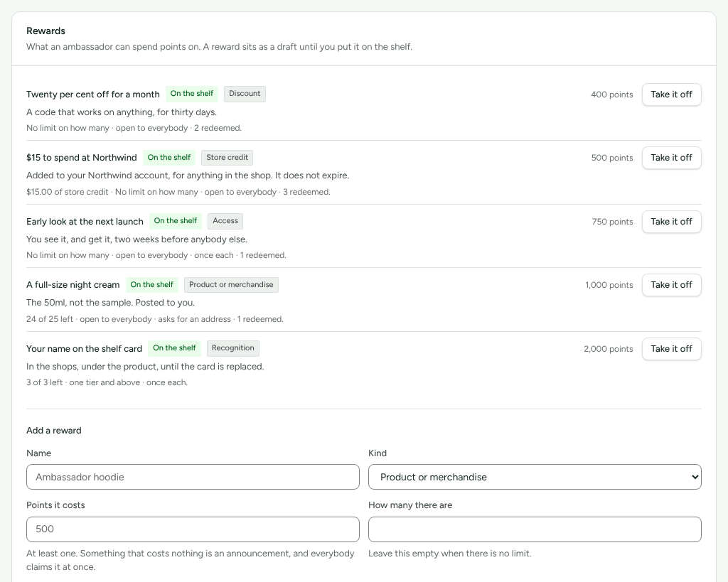The image size is (728, 582).
Task: Click the "On the shelf" badge beside Early look
Action: [176, 221]
